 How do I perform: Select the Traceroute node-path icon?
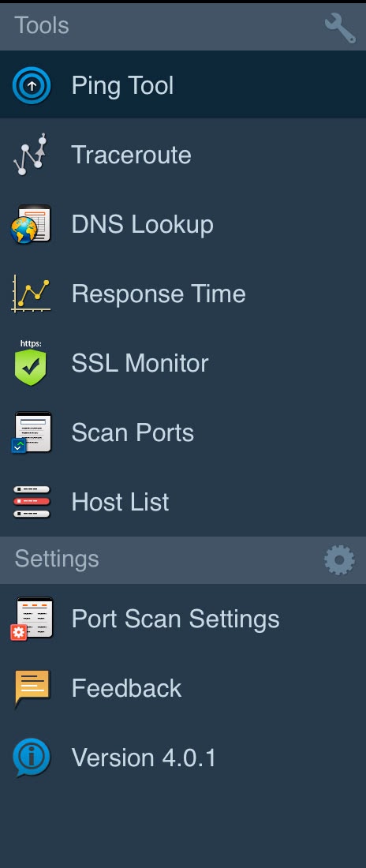[x=31, y=155]
